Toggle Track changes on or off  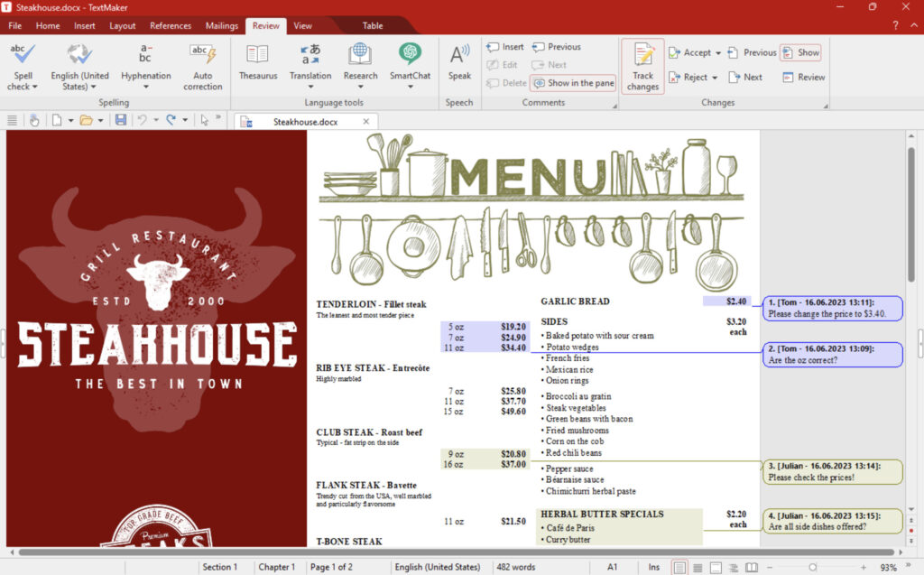[x=642, y=66]
